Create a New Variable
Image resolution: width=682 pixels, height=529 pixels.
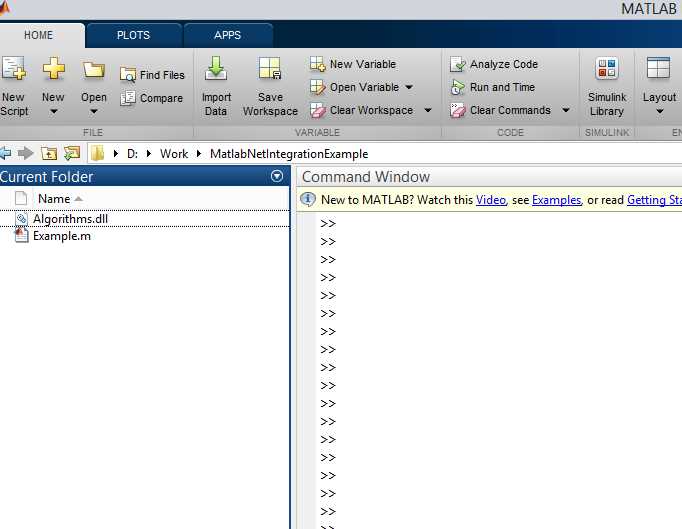[353, 64]
